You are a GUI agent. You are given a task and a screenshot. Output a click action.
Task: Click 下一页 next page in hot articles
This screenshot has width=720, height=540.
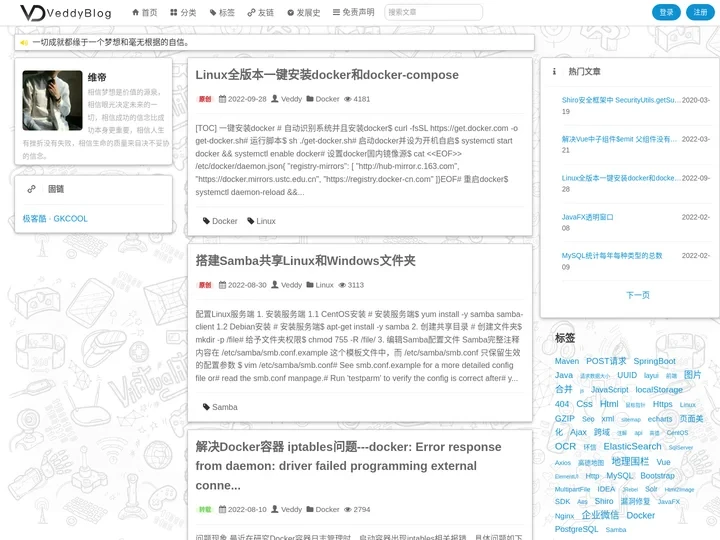coord(637,295)
